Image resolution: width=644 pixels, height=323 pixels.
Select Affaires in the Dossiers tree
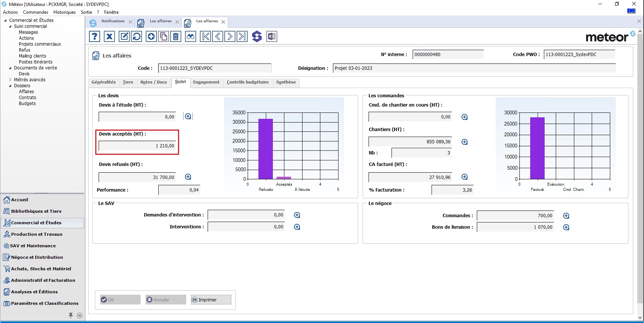[26, 92]
